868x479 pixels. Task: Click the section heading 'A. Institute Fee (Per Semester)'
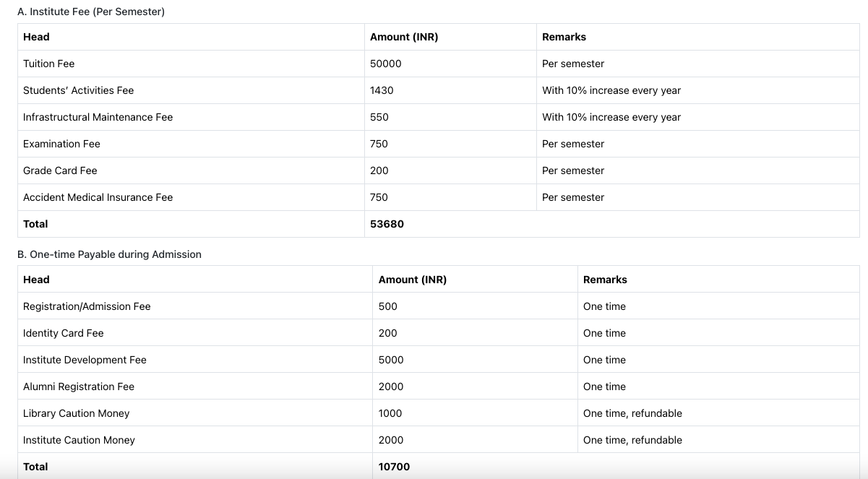point(92,12)
